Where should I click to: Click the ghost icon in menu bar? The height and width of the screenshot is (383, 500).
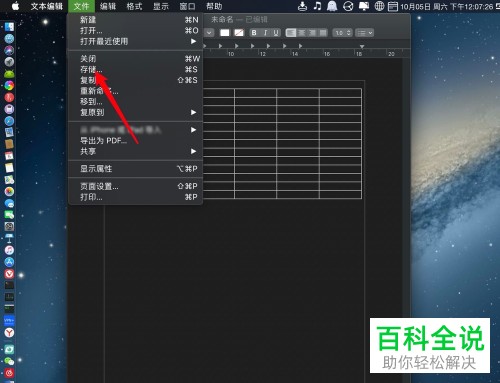(x=332, y=6)
